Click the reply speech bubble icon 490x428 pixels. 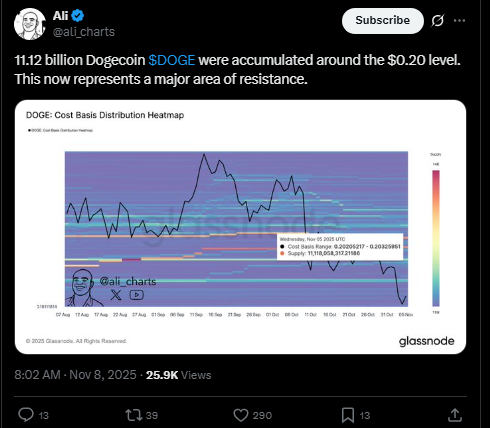[26, 415]
